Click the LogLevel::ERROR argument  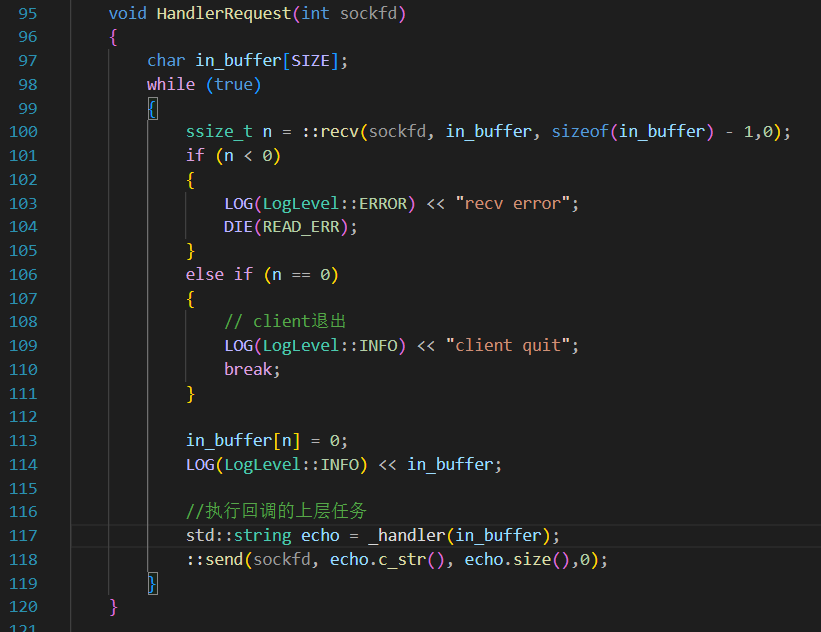pyautogui.click(x=335, y=203)
